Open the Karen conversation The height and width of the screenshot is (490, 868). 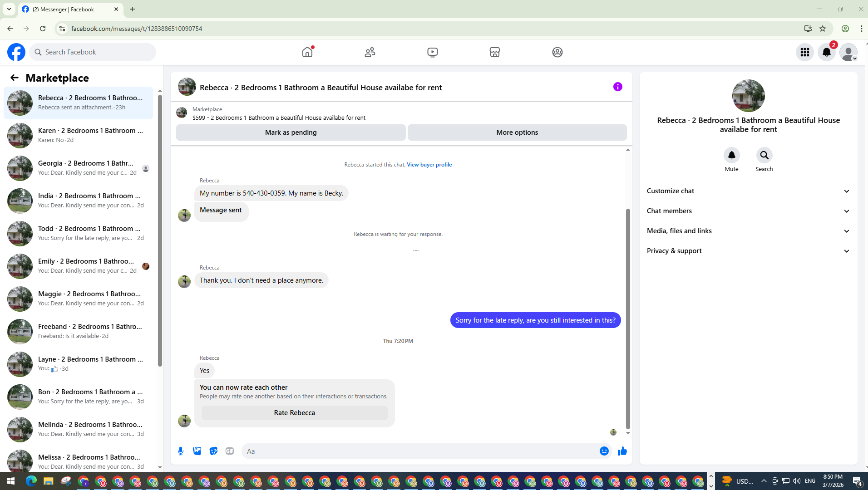(78, 135)
